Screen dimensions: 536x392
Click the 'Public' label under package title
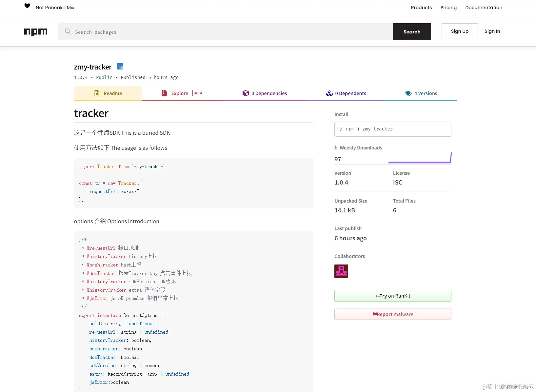tap(104, 77)
